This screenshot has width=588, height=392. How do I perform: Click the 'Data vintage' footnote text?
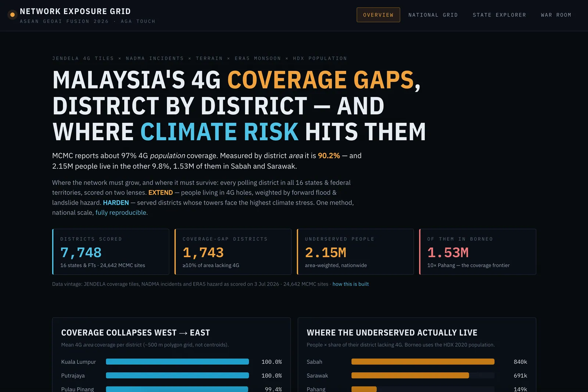tap(190, 284)
